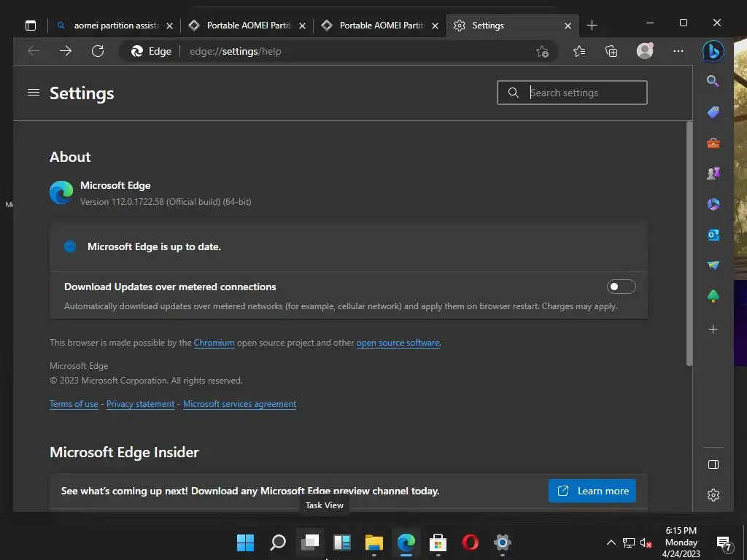747x560 pixels.
Task: Click the Microsoft Edge is up to date text
Action: click(x=155, y=246)
